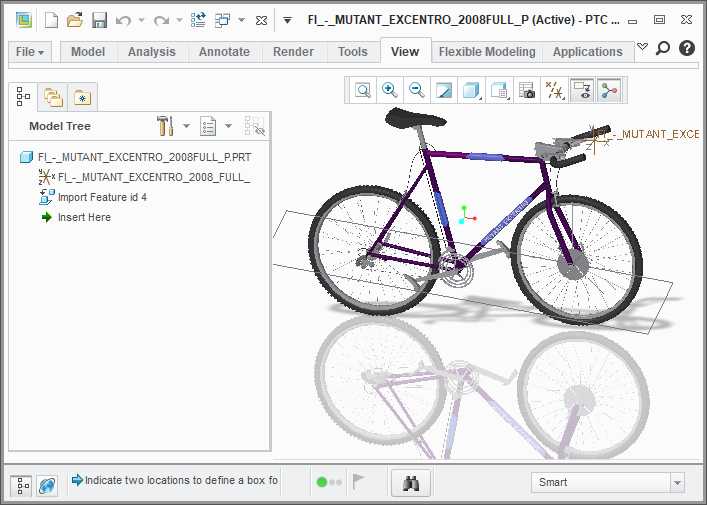Open the Smart selection filter combo box
707x505 pixels.
tap(608, 483)
